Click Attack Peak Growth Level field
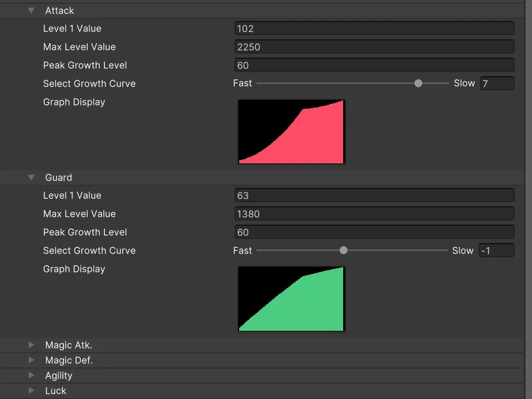532x399 pixels. pos(374,65)
